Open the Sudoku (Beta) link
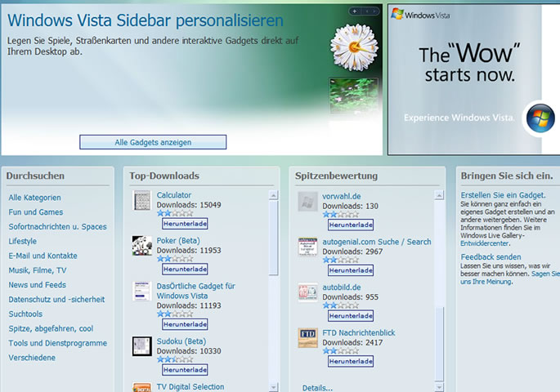The width and height of the screenshot is (560, 392). click(181, 341)
